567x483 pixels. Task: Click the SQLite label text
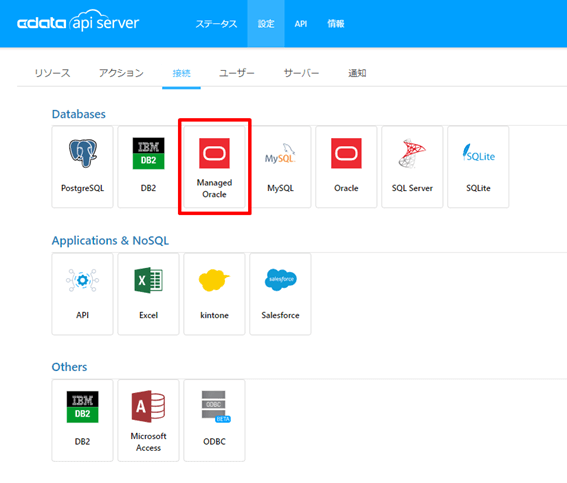(478, 188)
